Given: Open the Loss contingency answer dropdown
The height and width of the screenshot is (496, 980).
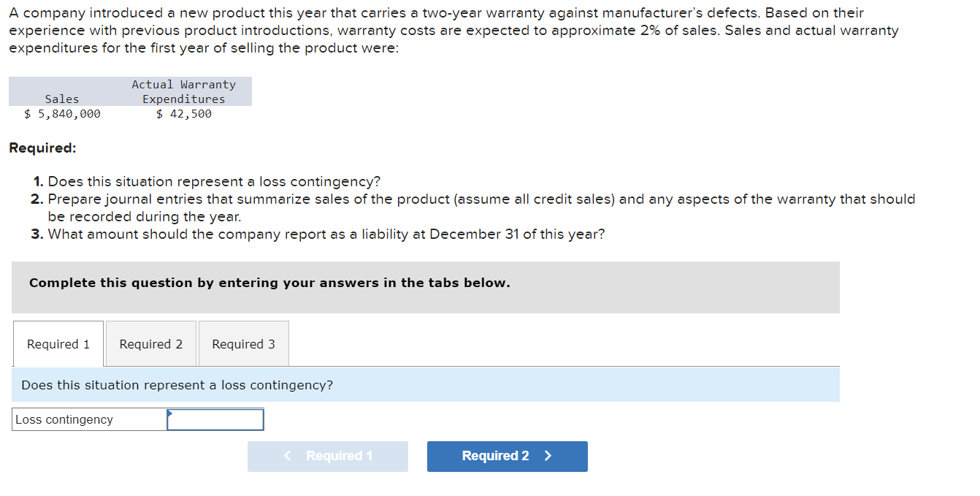Looking at the screenshot, I should coord(215,419).
